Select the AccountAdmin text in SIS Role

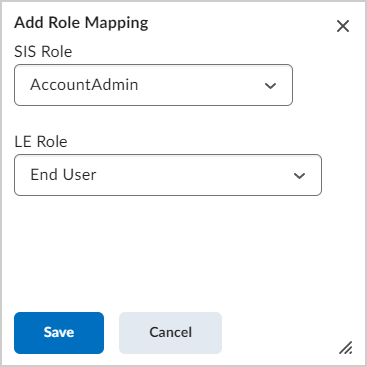point(84,85)
